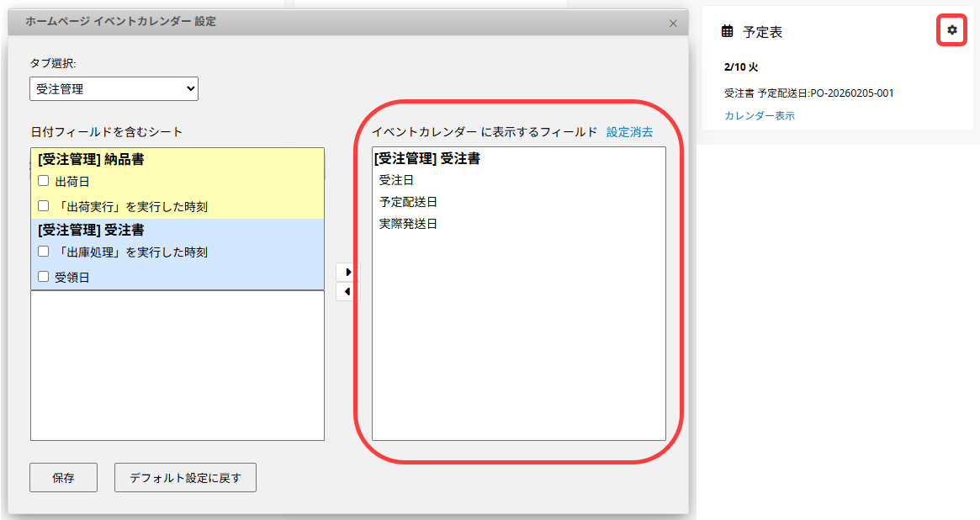Open the PO-20260205-001 schedule entry
The height and width of the screenshot is (520, 980).
click(808, 93)
